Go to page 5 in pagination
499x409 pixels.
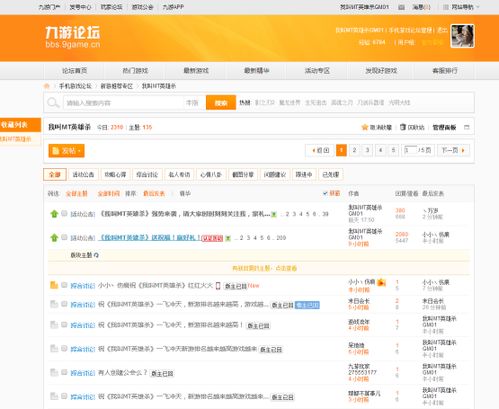click(x=393, y=150)
